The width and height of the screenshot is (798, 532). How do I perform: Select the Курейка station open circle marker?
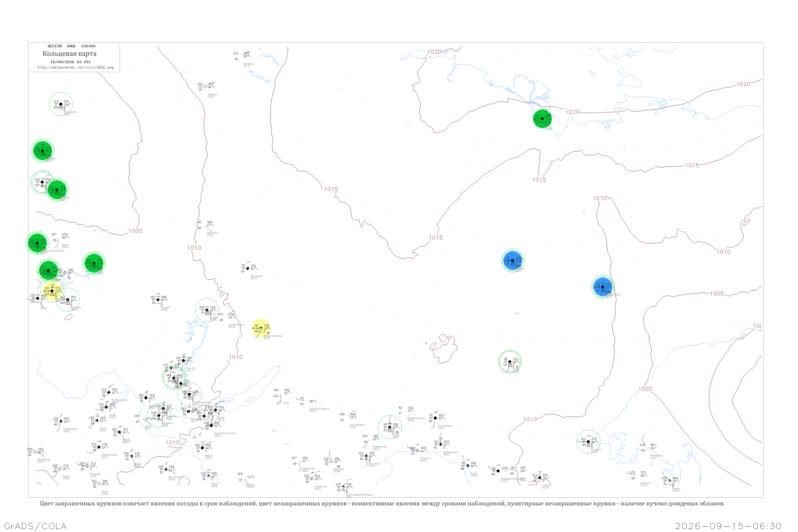point(205,87)
